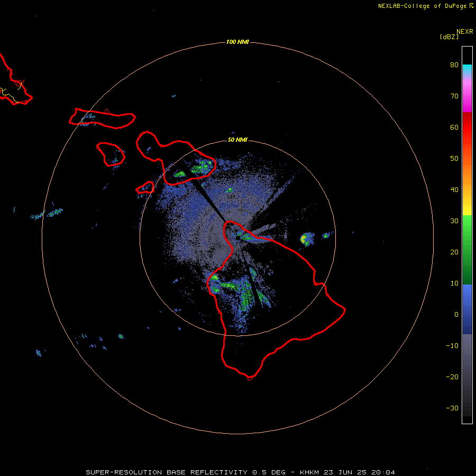This screenshot has width=476, height=476.
Task: Pick the cyan top segment of the color bar
Action: [x=467, y=70]
